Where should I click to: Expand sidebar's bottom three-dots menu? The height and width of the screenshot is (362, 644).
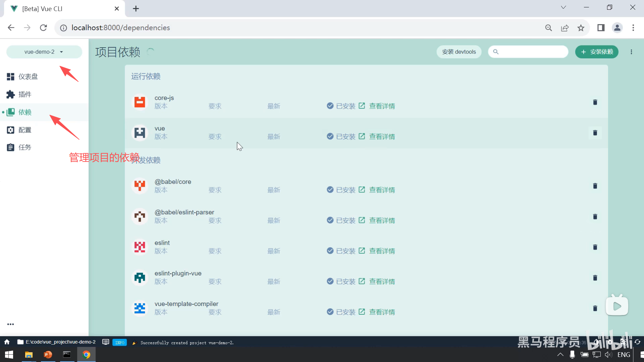10,324
